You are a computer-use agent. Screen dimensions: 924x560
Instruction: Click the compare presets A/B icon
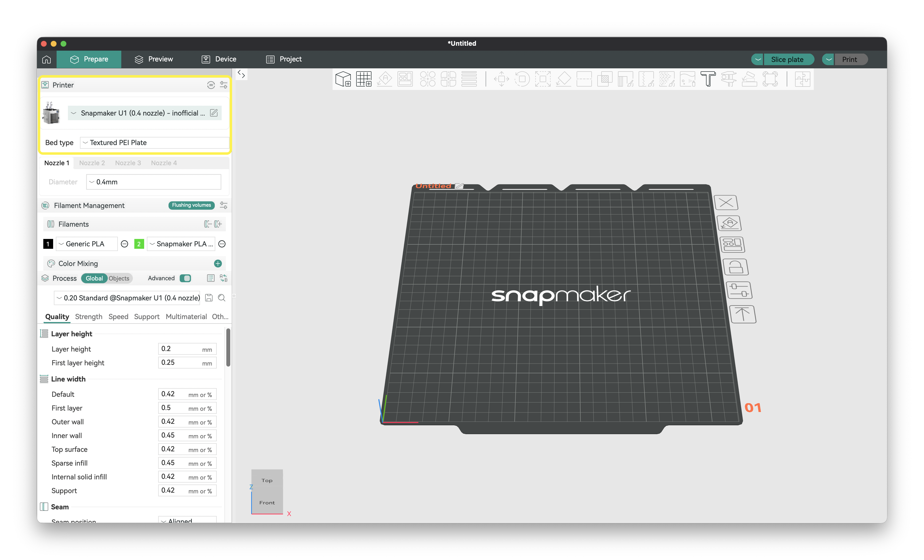224,278
